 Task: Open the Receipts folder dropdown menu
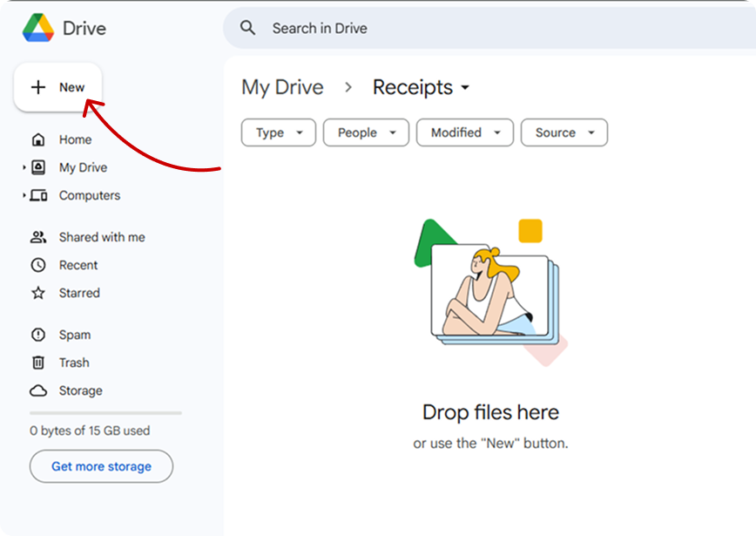(465, 88)
